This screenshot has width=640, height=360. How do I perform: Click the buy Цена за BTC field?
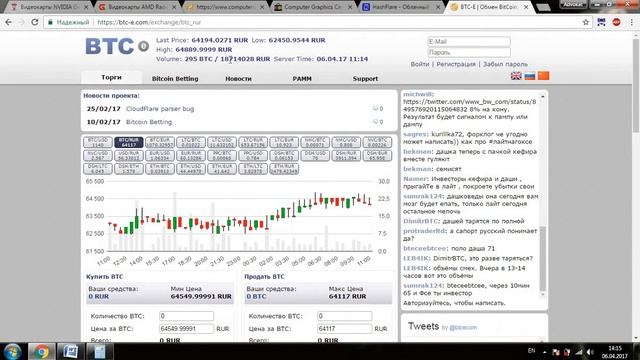click(x=186, y=329)
